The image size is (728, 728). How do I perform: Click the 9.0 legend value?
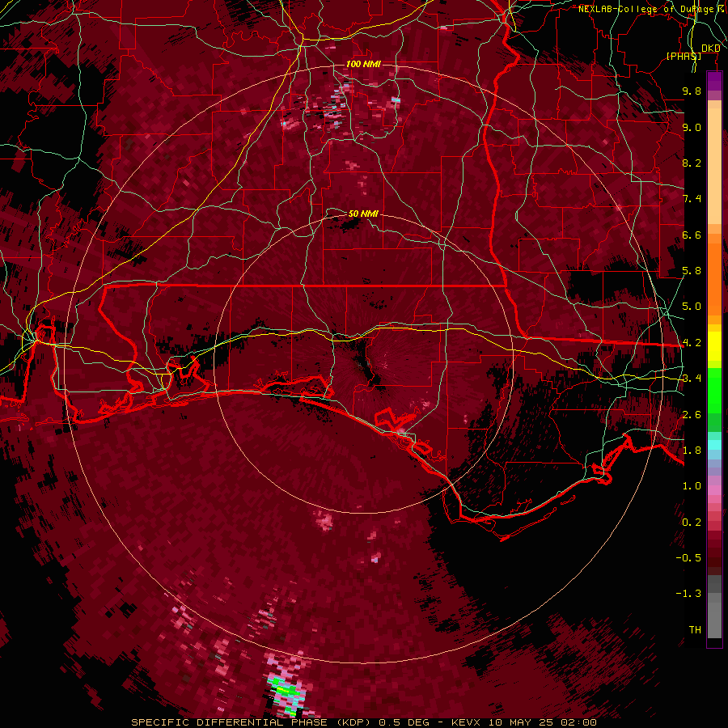tap(692, 127)
